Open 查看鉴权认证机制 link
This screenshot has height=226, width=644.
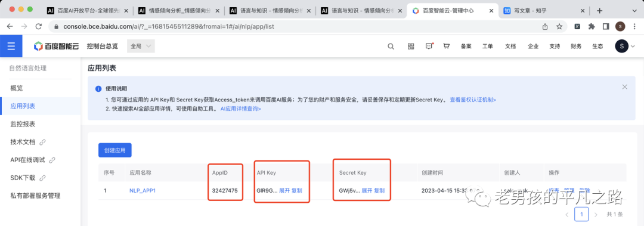[473, 100]
